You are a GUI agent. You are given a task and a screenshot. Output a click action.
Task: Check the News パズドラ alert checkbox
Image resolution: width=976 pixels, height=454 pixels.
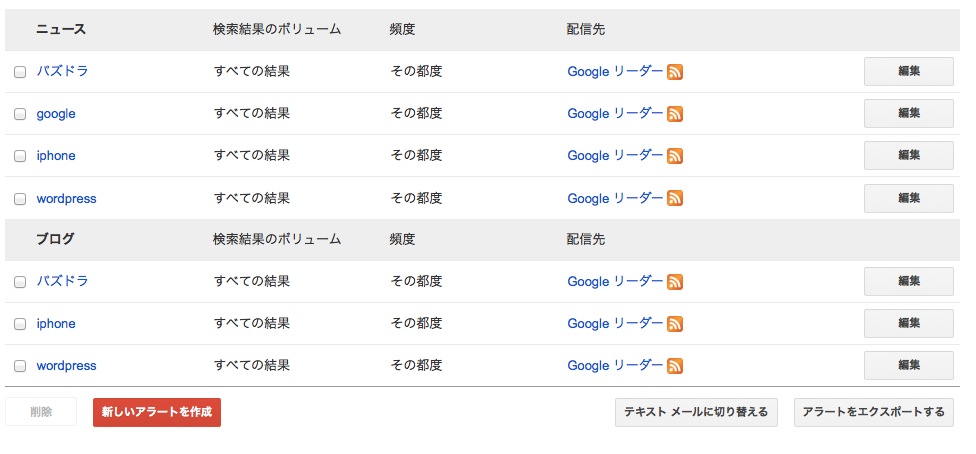(x=20, y=72)
